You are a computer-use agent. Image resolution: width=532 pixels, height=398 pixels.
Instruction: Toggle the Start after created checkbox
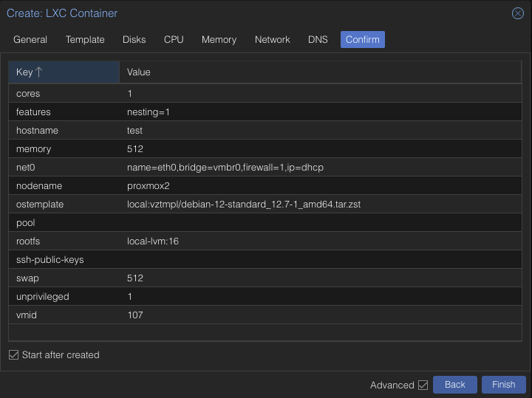point(13,355)
